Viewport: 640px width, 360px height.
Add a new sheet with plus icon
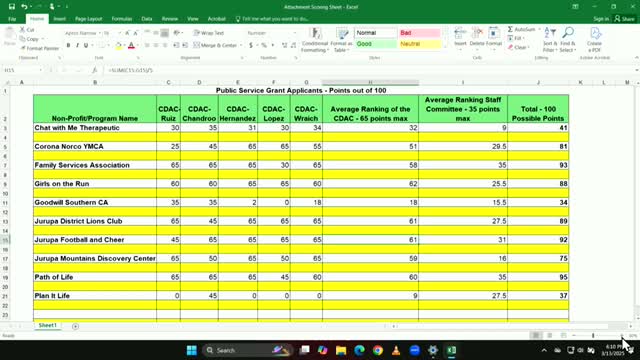click(75, 326)
